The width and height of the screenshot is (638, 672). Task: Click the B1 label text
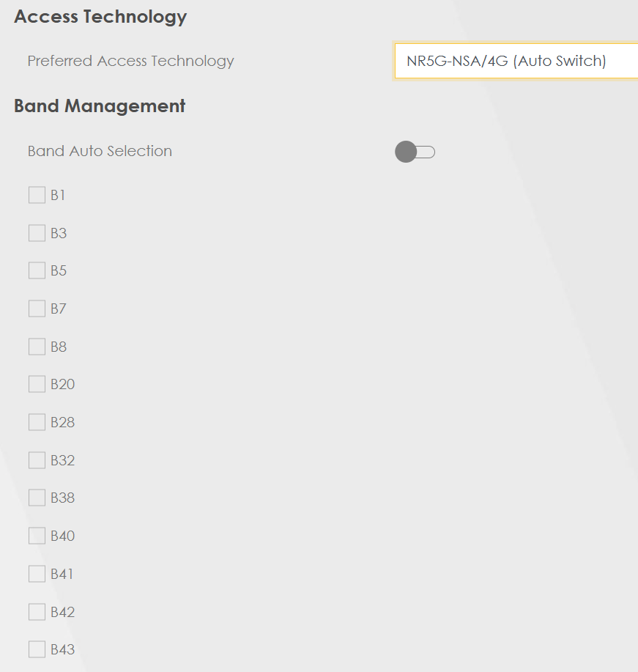coord(58,196)
